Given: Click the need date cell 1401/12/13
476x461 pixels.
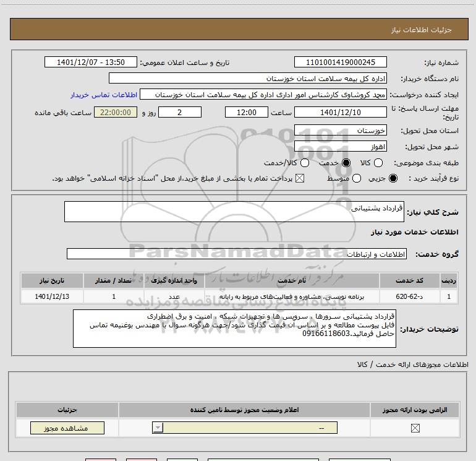Looking at the screenshot, I should [x=52, y=296].
